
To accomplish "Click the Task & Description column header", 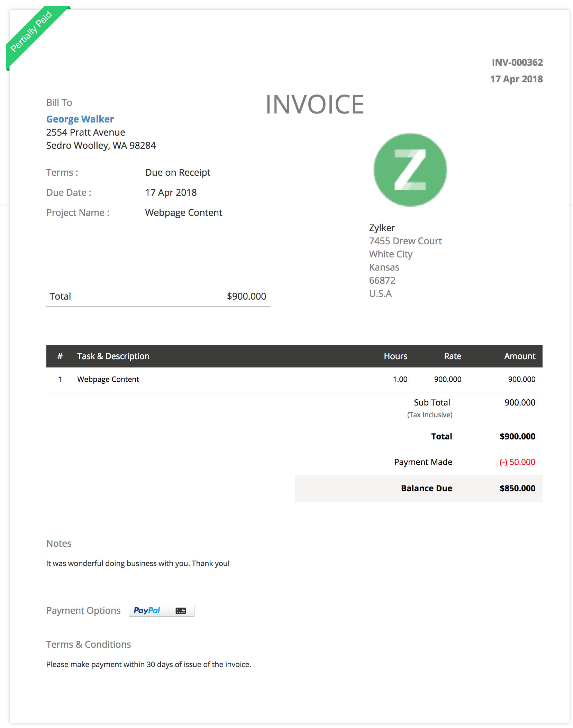I will pyautogui.click(x=113, y=356).
